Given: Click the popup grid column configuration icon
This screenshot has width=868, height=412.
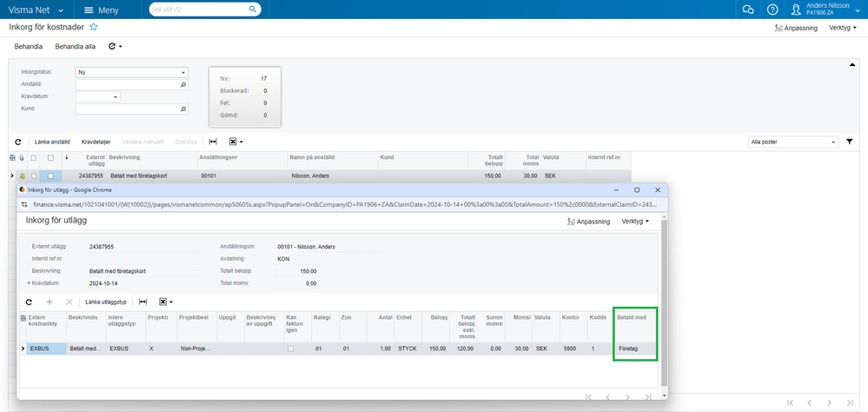Looking at the screenshot, I should coord(23,318).
